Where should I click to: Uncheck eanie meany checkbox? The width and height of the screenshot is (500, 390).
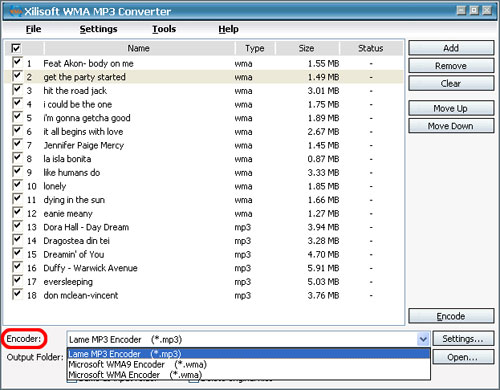pyautogui.click(x=17, y=213)
